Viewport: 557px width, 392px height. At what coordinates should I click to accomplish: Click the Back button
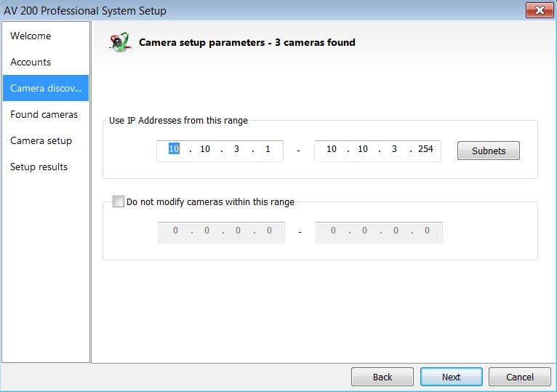(x=382, y=377)
